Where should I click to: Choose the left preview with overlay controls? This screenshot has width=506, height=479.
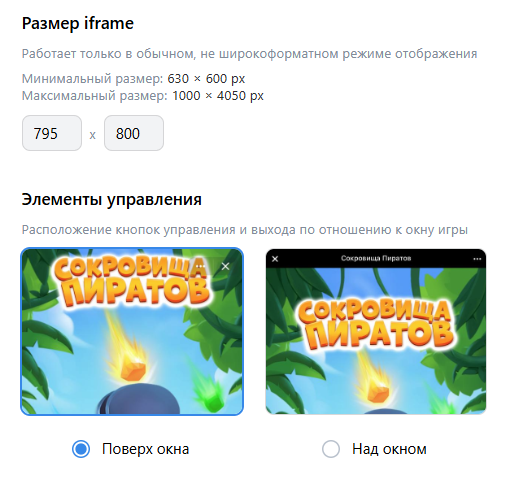point(132,331)
